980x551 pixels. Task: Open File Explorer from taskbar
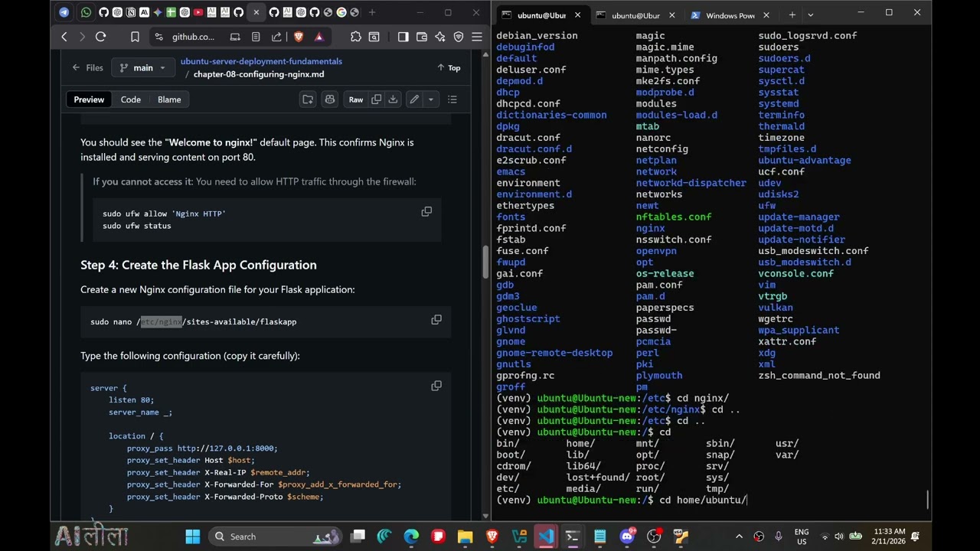pos(465,536)
